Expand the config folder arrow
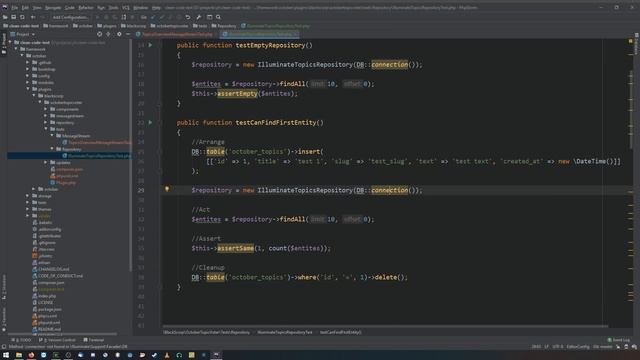The image size is (640, 360). (28, 76)
